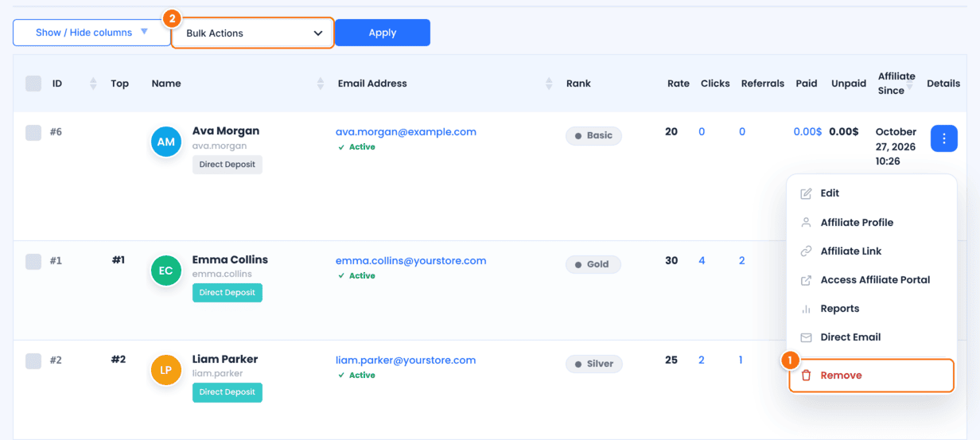
Task: Open the Show / Hide columns dropdown
Action: pos(91,33)
